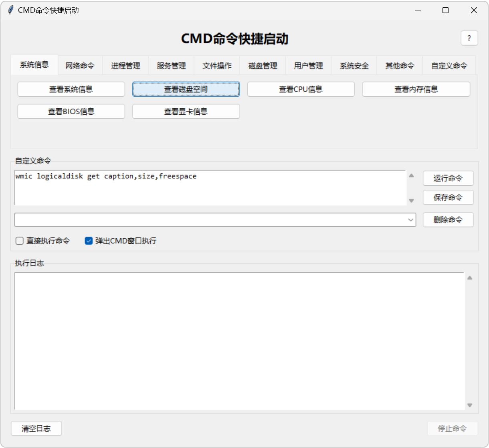The height and width of the screenshot is (448, 489).
Task: Open the 网络命令 tab
Action: pos(80,66)
